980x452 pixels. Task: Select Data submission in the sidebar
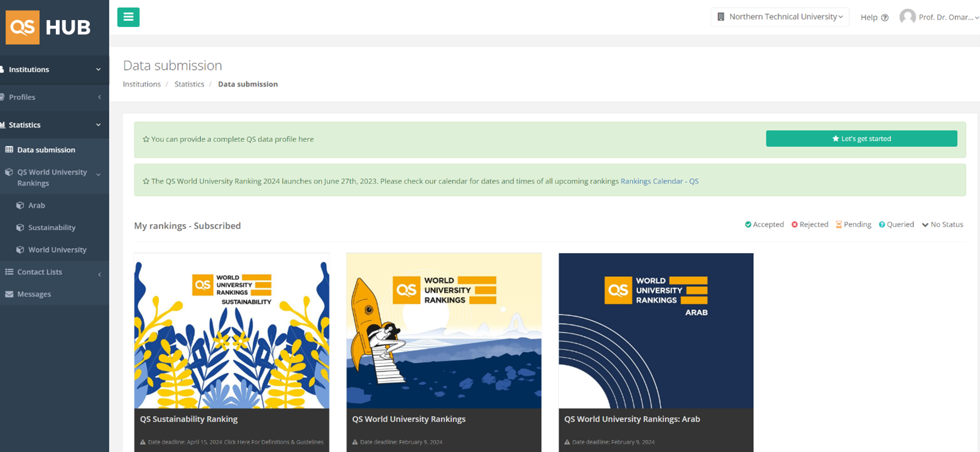[46, 150]
